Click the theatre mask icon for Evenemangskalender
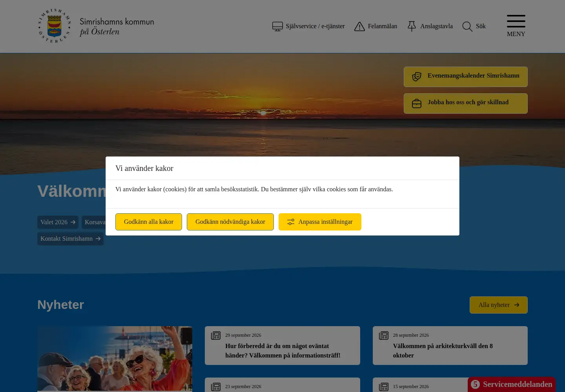 tap(417, 77)
